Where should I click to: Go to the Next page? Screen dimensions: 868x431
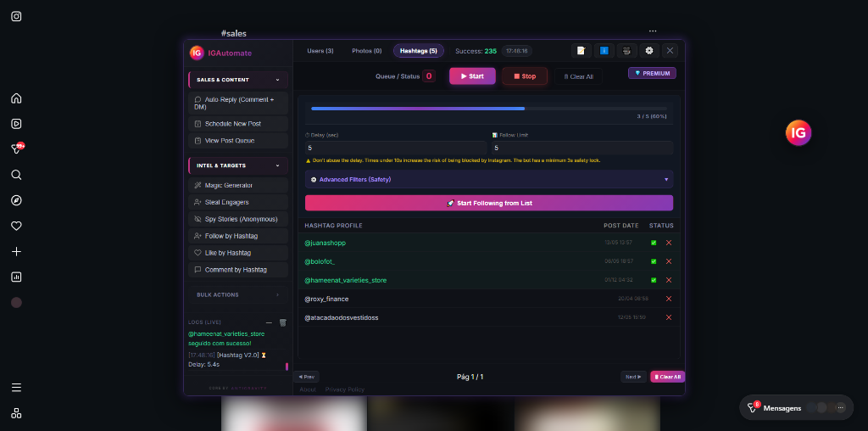tap(633, 377)
